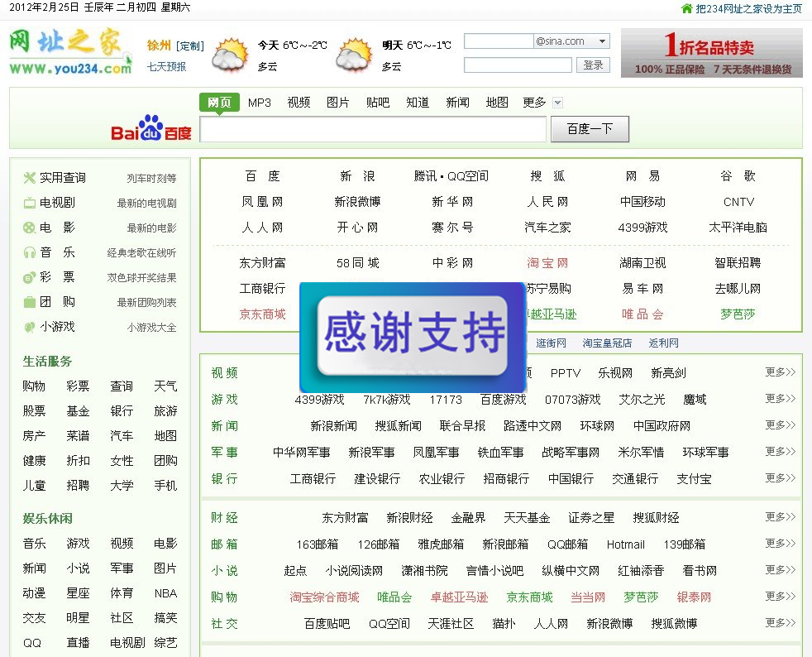
Task: Open the 163邮箱 link
Action: tap(318, 544)
